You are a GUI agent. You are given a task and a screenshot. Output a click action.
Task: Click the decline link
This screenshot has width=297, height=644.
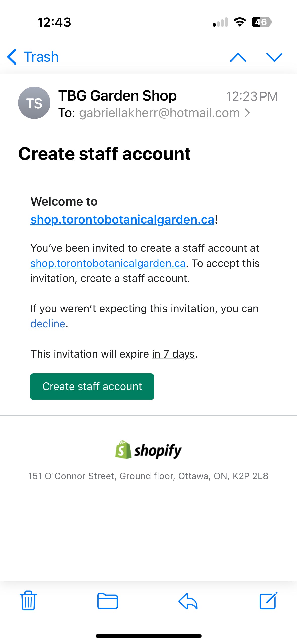(x=48, y=324)
